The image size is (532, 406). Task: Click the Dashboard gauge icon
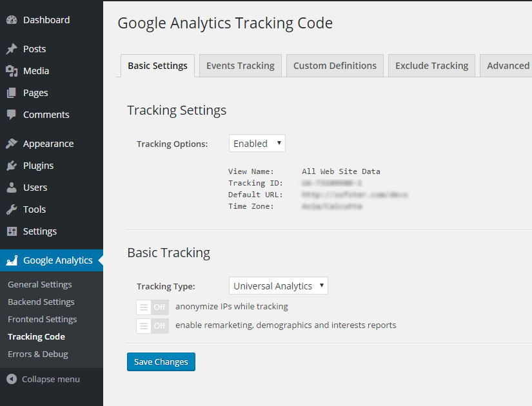(x=12, y=20)
